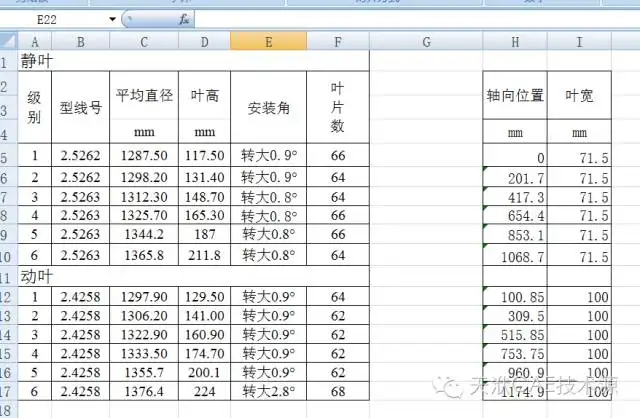
Task: Click cell with value 165.30
Action: pos(204,215)
